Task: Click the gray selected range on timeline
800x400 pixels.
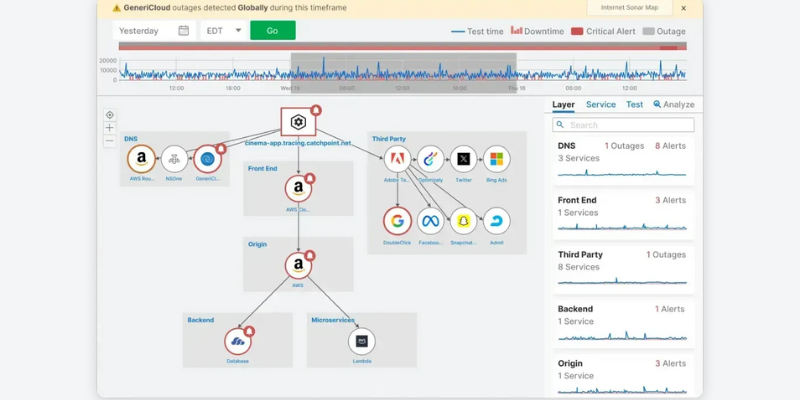Action: coord(404,72)
